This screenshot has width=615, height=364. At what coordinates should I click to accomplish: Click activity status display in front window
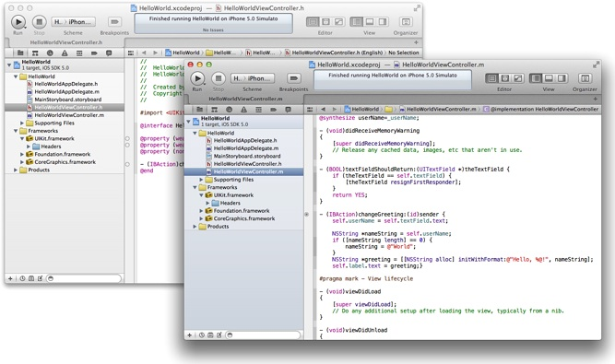click(x=393, y=80)
